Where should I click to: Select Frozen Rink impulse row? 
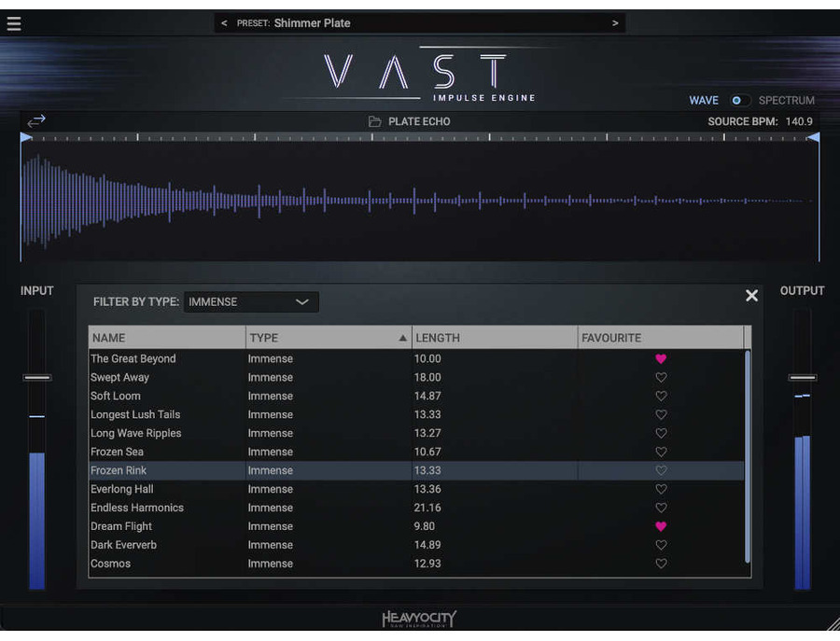(x=416, y=470)
